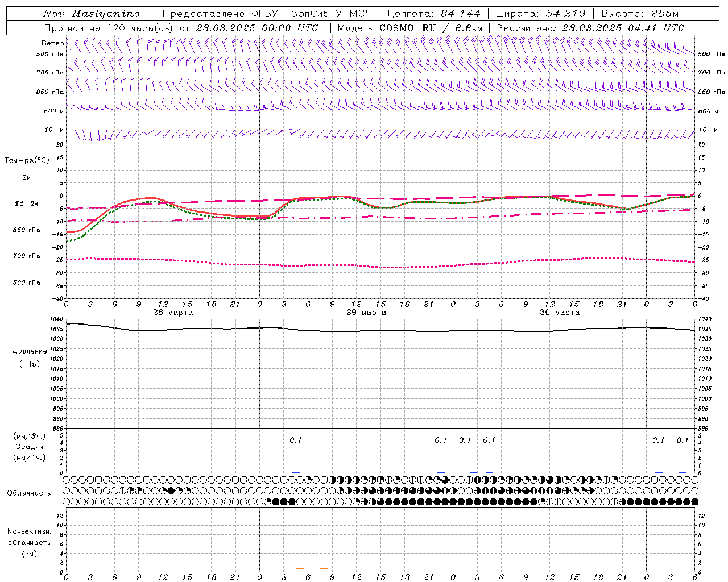Image resolution: width=728 pixels, height=582 pixels.
Task: Click the left 500 м wind level label
Action: click(x=54, y=111)
